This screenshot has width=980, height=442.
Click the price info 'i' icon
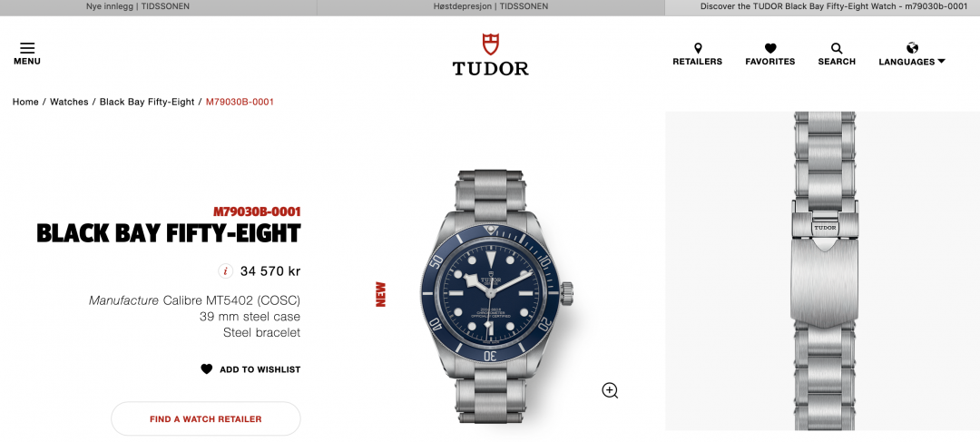[x=225, y=271]
